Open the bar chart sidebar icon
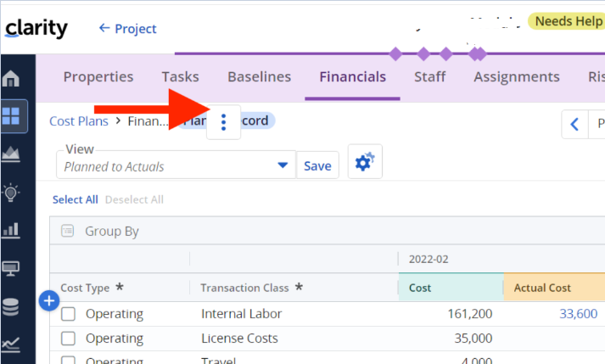 12,230
